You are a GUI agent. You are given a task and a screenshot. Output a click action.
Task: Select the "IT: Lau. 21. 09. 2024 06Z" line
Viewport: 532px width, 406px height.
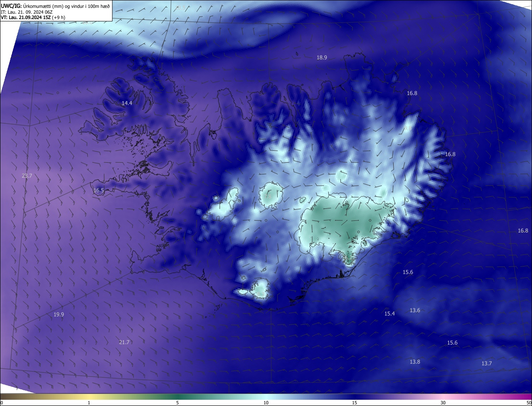(26, 12)
